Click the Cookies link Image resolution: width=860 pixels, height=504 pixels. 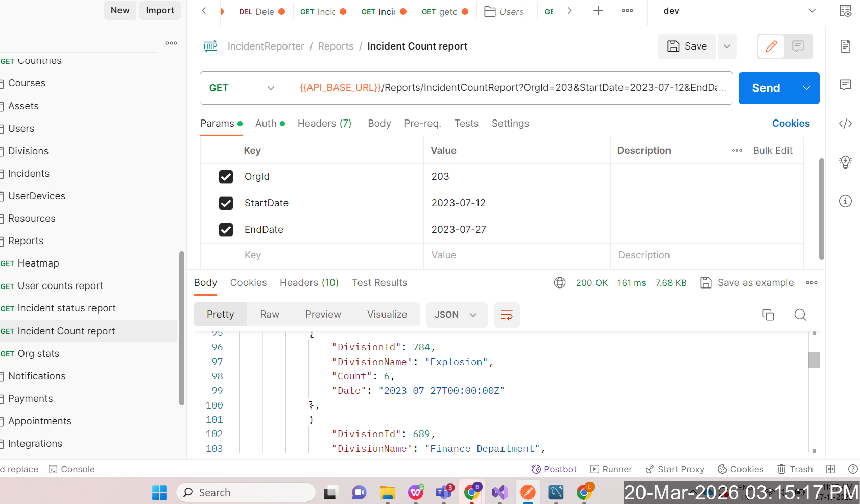click(791, 124)
